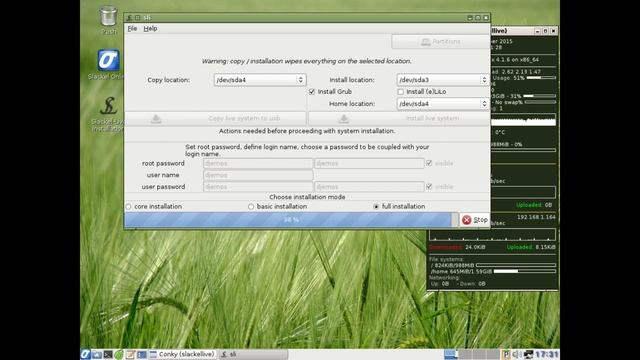
Task: Open the text editor taskbar launcher
Action: pos(130,354)
